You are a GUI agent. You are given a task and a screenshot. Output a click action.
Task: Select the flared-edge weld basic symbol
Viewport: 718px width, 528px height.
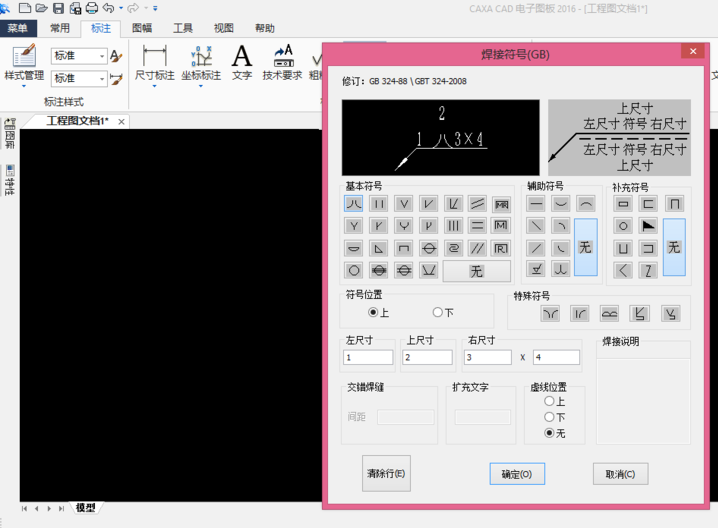click(x=354, y=203)
